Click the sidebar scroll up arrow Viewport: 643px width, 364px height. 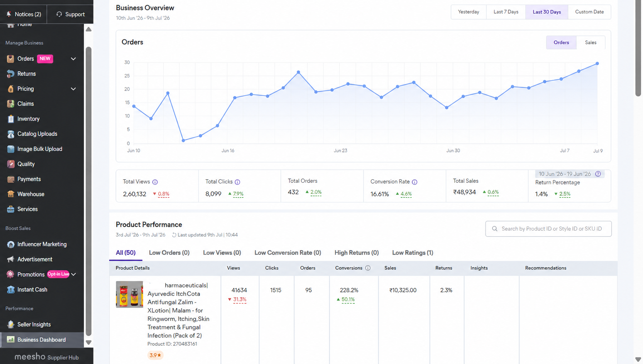(88, 29)
